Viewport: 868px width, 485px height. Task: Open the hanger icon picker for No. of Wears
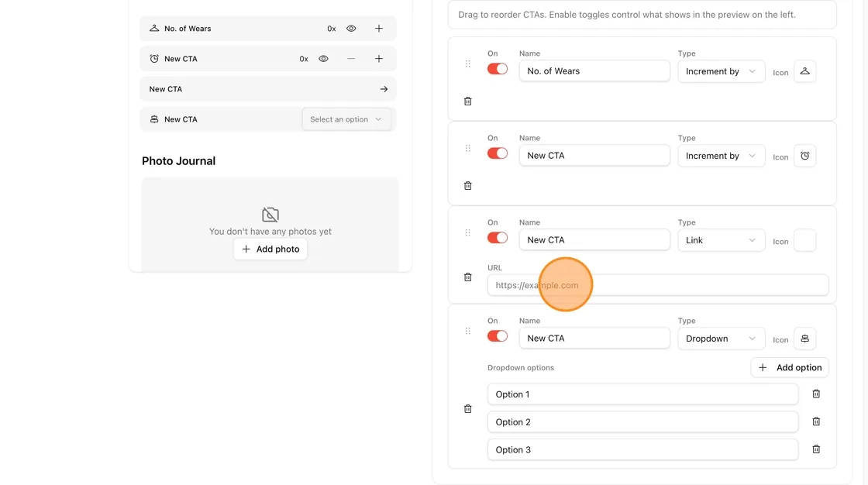(805, 71)
